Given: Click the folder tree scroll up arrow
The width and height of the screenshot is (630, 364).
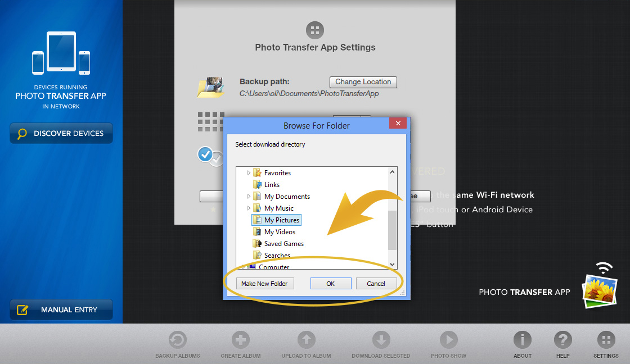Looking at the screenshot, I should [392, 172].
